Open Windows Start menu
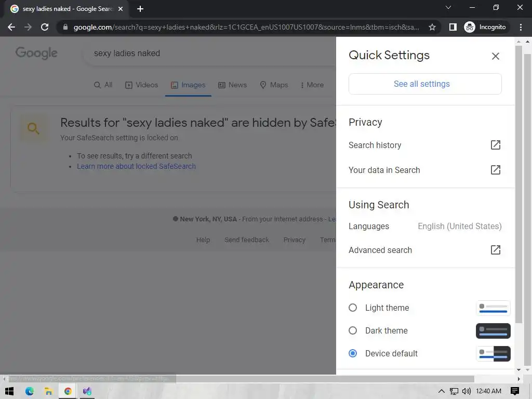 pyautogui.click(x=9, y=391)
